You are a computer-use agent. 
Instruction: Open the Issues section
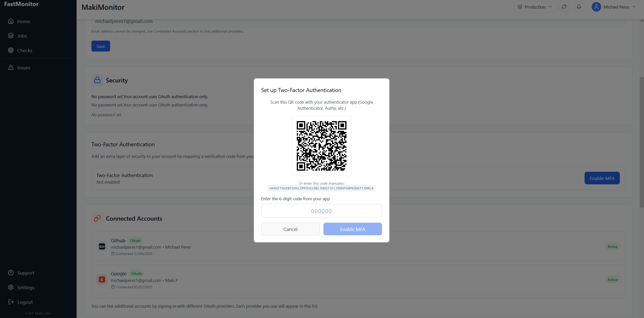click(23, 68)
